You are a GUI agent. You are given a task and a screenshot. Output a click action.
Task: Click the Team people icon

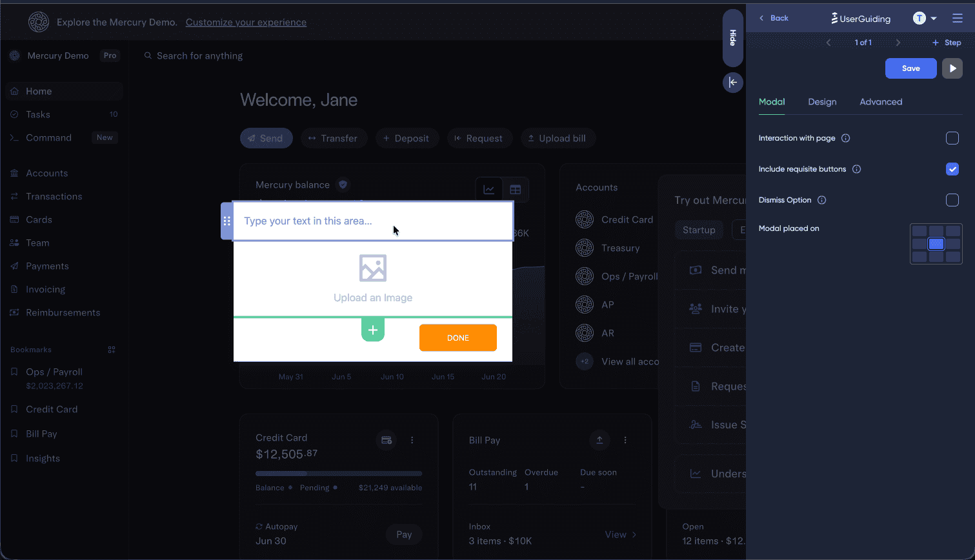tap(14, 243)
